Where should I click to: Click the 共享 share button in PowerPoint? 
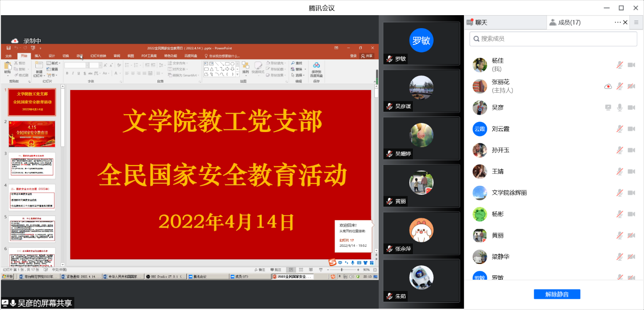pos(367,56)
